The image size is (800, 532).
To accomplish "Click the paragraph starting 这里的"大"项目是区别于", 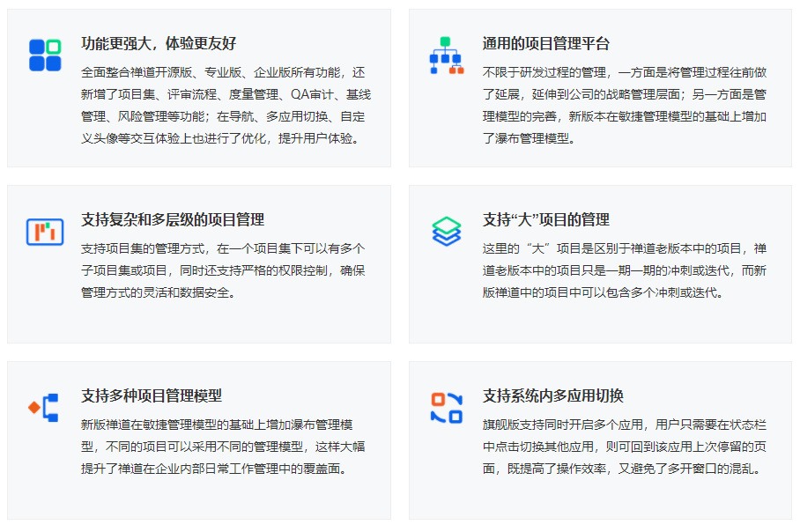I will tap(625, 270).
